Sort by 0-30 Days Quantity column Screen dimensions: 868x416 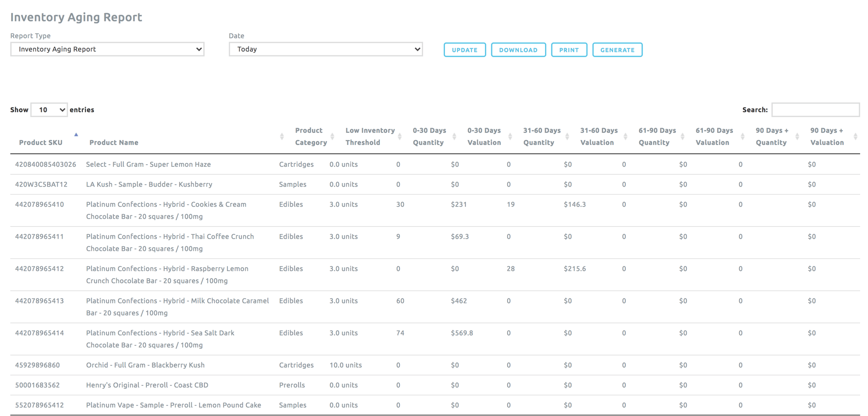click(454, 137)
